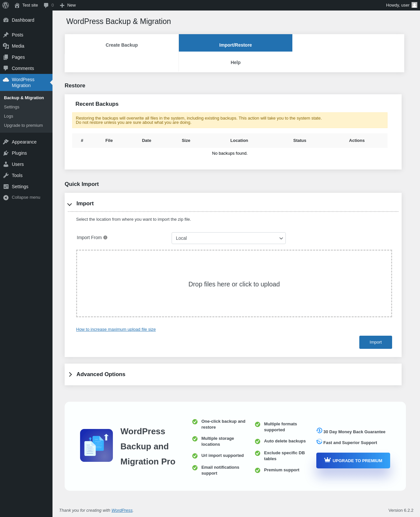Go to Settings under WordPress Migration
The width and height of the screenshot is (420, 517).
tap(11, 107)
